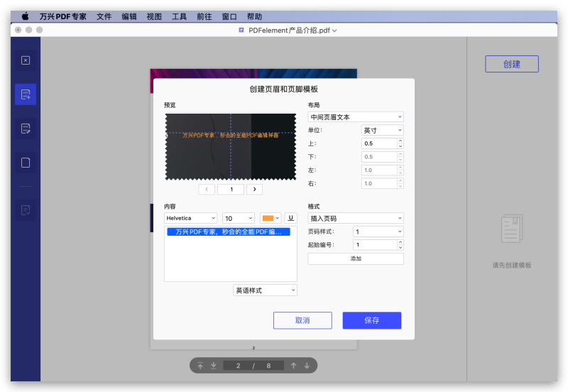
Task: Click the 上 top margin field 0.5
Action: click(x=379, y=143)
